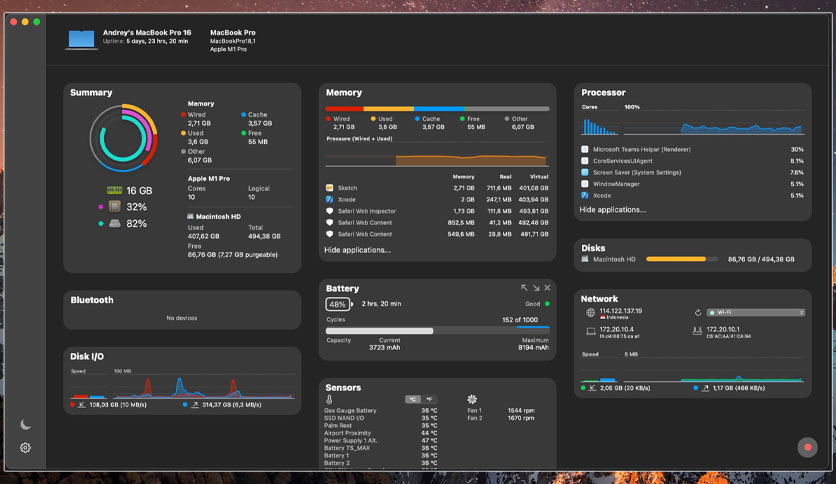Image resolution: width=836 pixels, height=484 pixels.
Task: Click the '152 of 1000' cycles value
Action: 520,320
